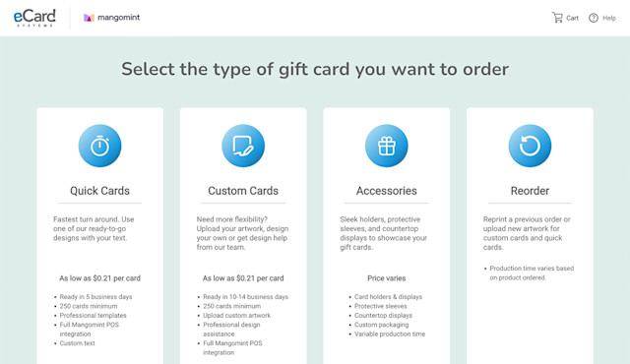Choose the Accessories gift box icon

(x=387, y=146)
